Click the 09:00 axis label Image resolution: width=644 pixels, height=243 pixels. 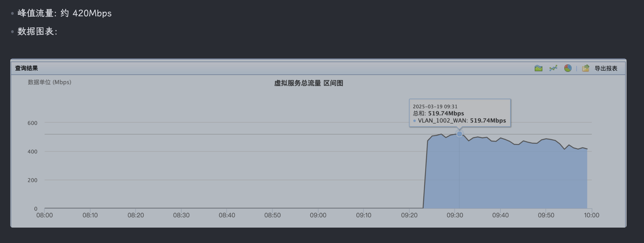click(x=318, y=215)
